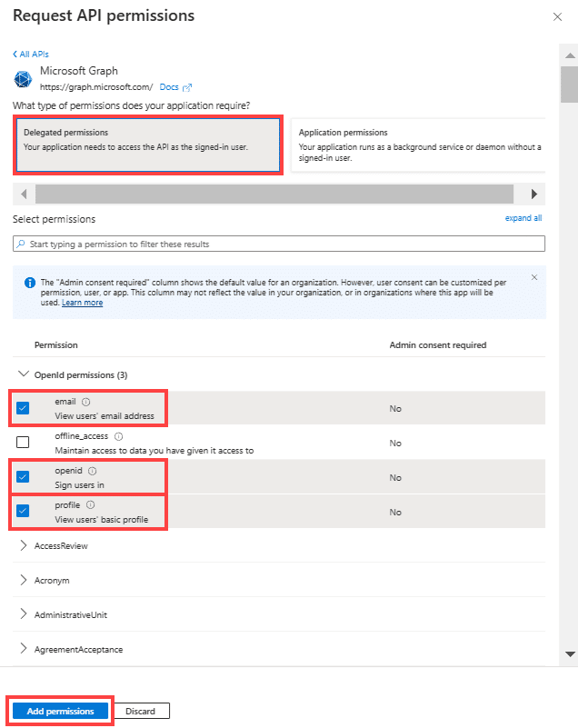Expand the AdministrativeUnit permission group
Viewport: 578px width, 728px height.
coord(24,614)
